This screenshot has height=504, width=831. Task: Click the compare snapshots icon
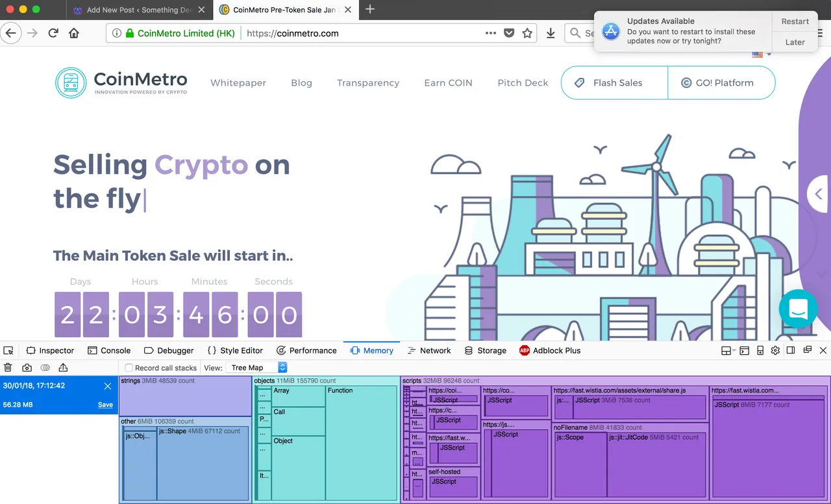click(x=45, y=368)
